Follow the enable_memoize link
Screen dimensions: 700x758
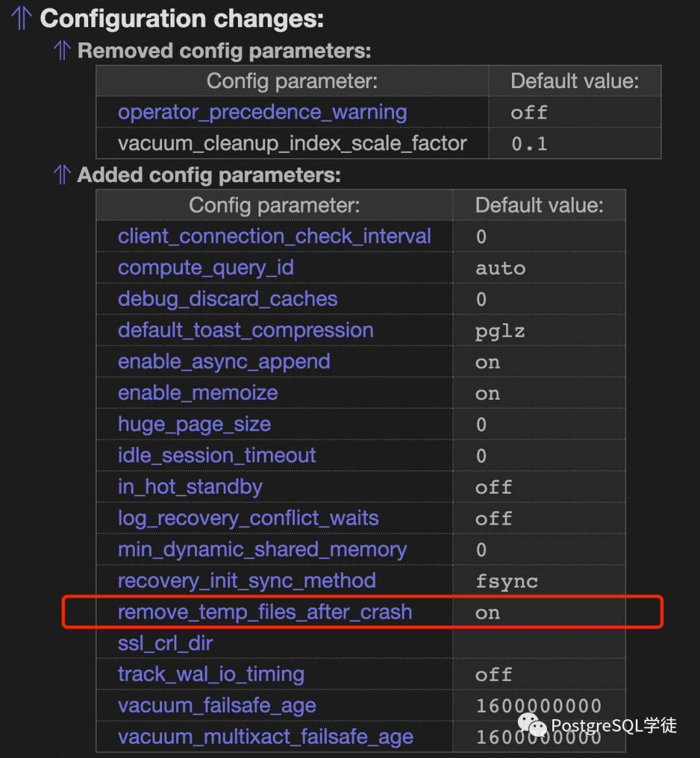(x=198, y=393)
